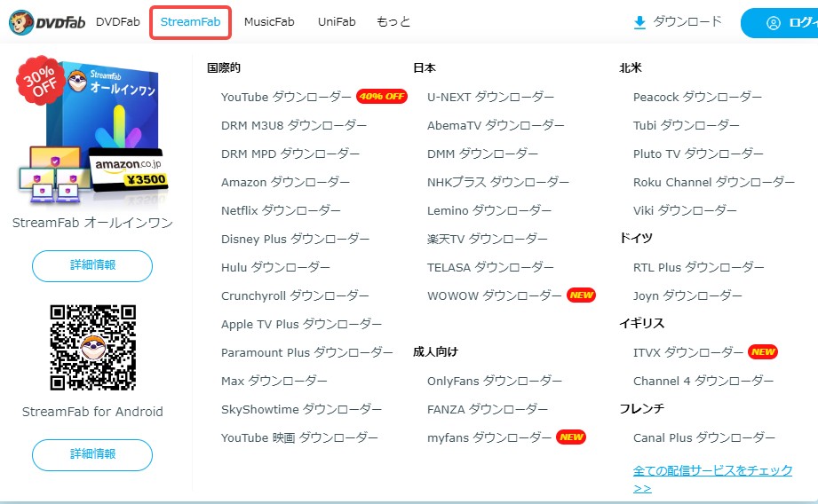Open Joyn ダウンローダー

[687, 296]
